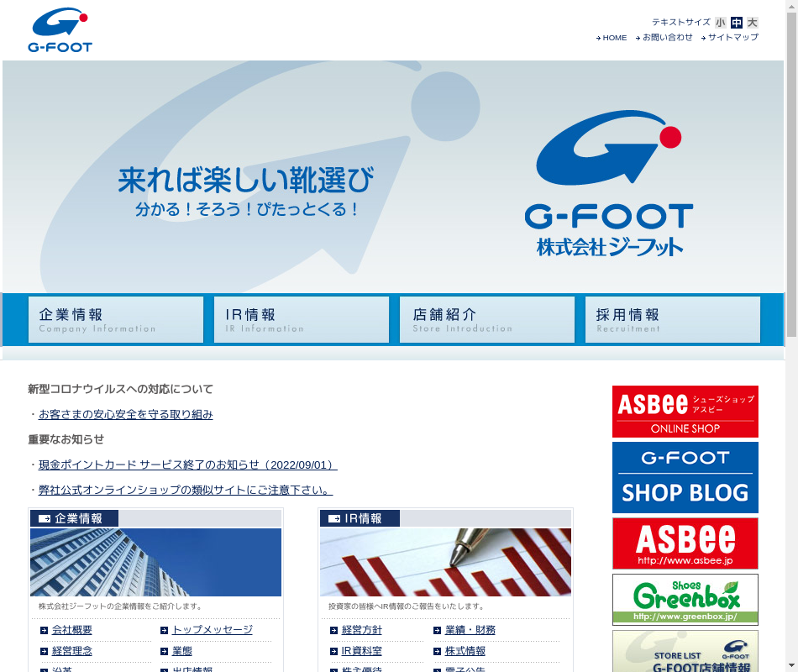798x672 pixels.
Task: Open the トップメッセージ link
Action: coord(213,630)
